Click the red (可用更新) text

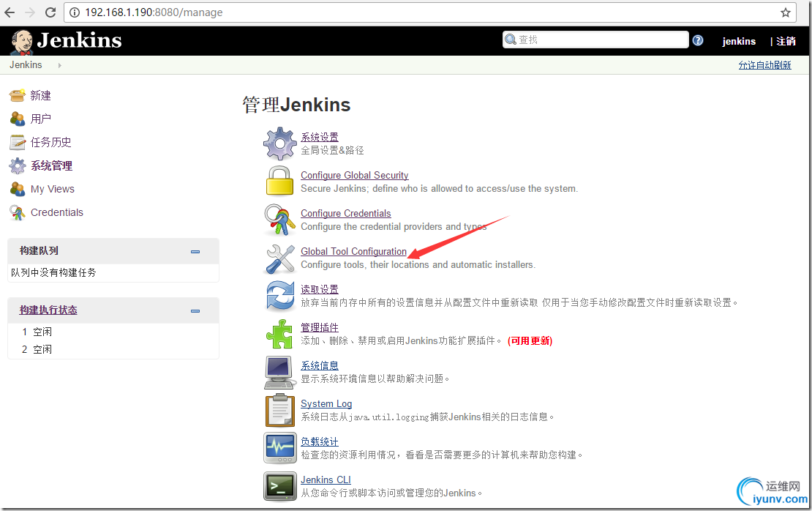pyautogui.click(x=530, y=340)
